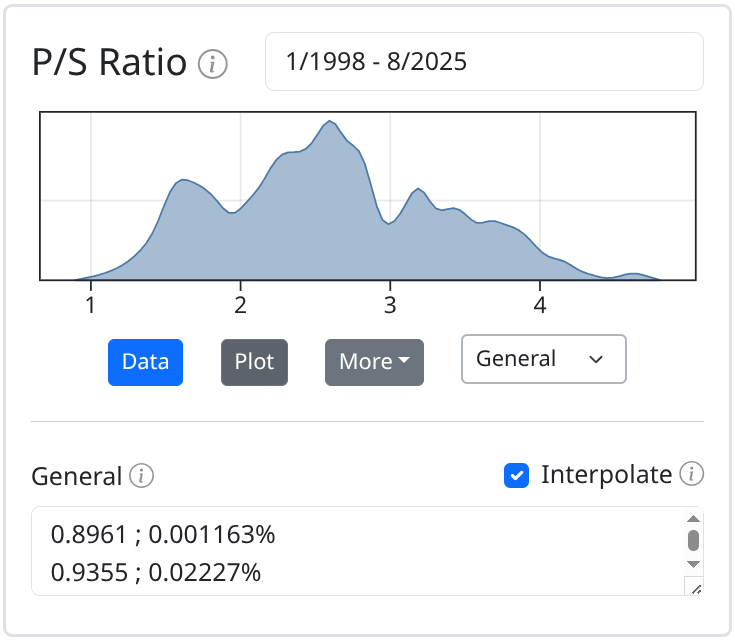Click the textarea resize handle corner

694,588
